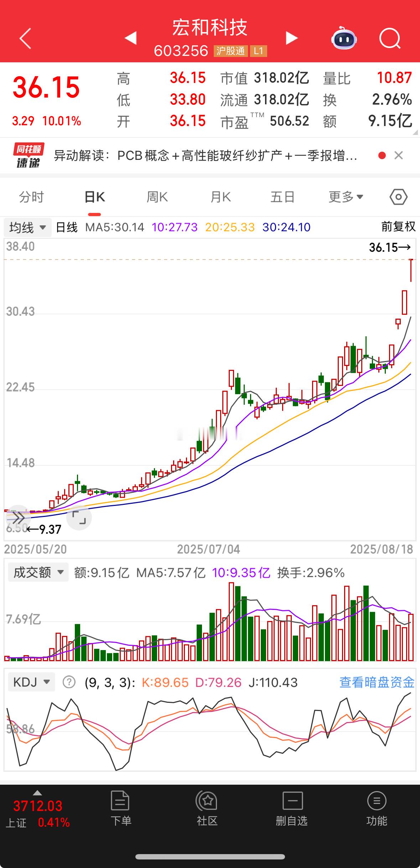Tap the latest volume bar
The width and height of the screenshot is (420, 868).
[x=411, y=637]
